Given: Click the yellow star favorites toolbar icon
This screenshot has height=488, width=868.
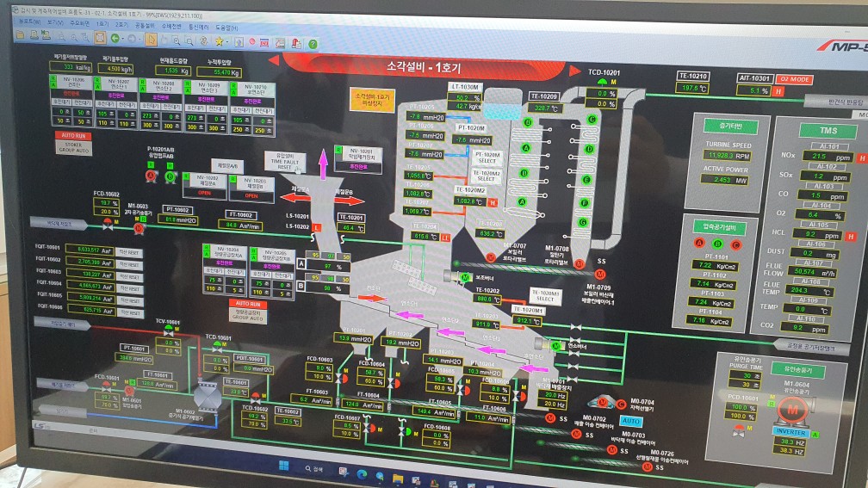Looking at the screenshot, I should 220,40.
